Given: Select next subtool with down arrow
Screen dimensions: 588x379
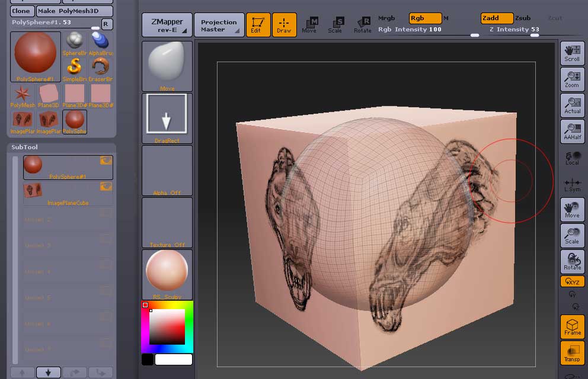Looking at the screenshot, I should pyautogui.click(x=49, y=372).
